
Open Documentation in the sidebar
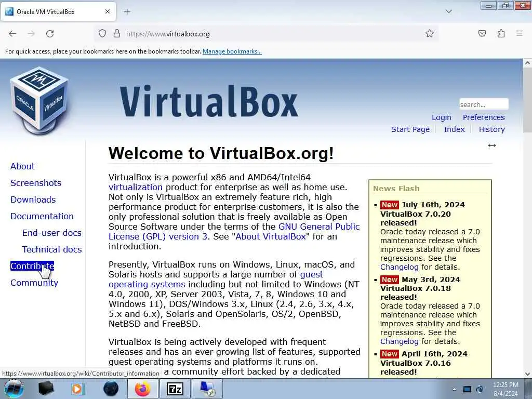[42, 216]
